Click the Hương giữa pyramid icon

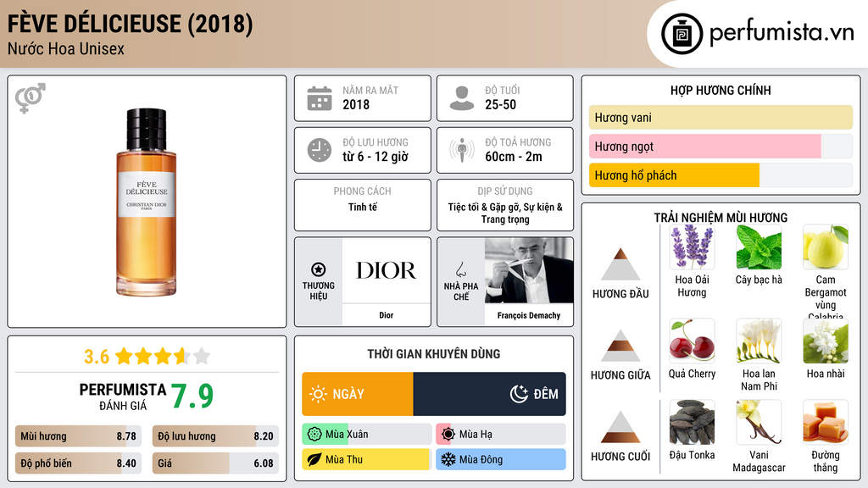(x=620, y=346)
